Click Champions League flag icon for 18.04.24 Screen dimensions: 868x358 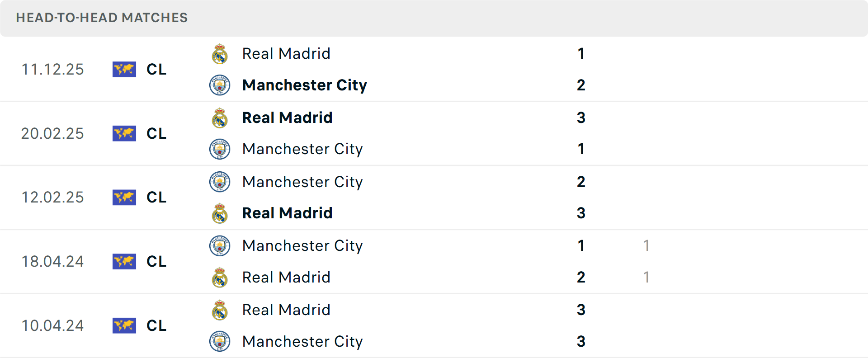point(124,261)
